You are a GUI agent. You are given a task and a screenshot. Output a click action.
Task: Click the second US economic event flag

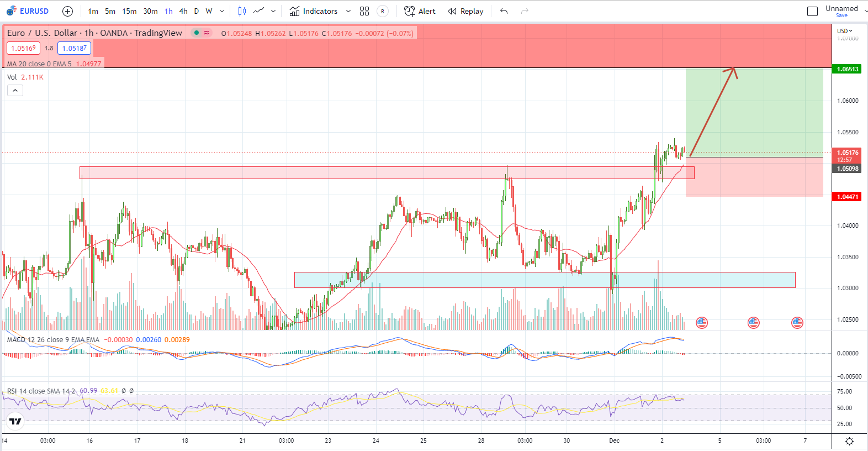[754, 323]
